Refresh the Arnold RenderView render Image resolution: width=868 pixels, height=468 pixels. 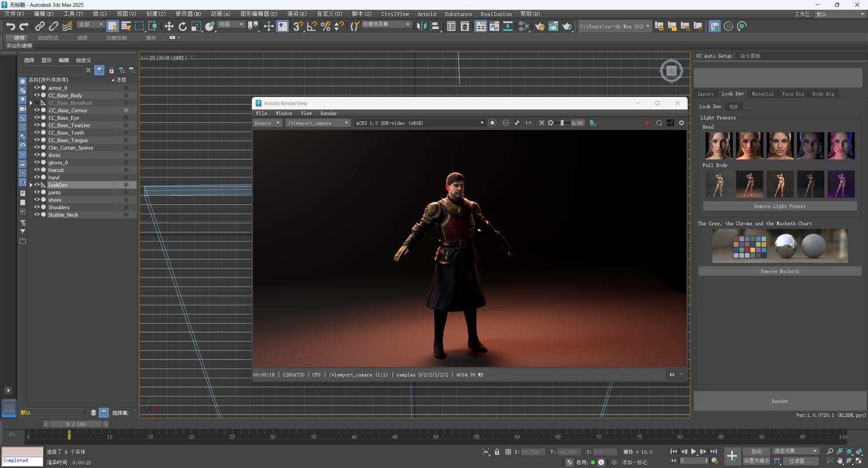[659, 123]
